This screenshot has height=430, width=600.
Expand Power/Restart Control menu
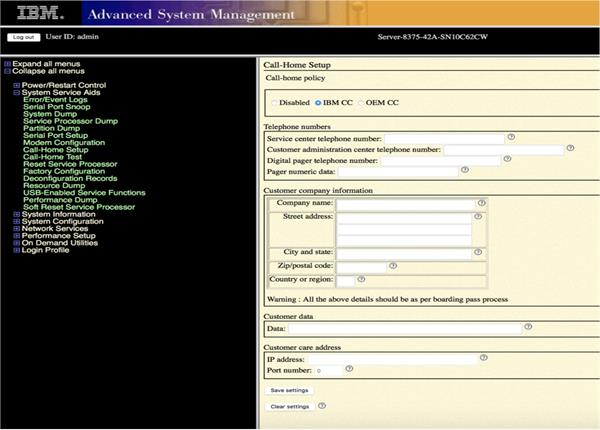(16, 85)
